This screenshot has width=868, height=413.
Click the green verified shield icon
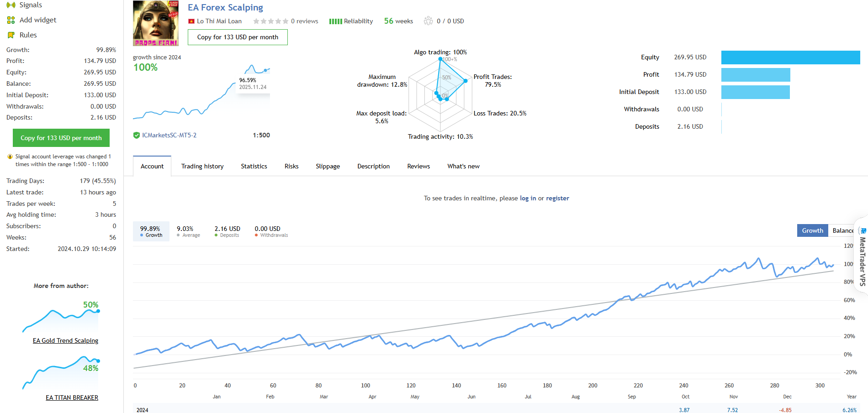pos(137,135)
